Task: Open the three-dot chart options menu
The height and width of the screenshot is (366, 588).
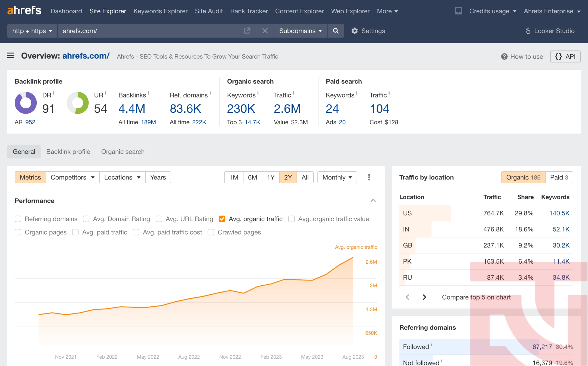Action: pos(369,177)
